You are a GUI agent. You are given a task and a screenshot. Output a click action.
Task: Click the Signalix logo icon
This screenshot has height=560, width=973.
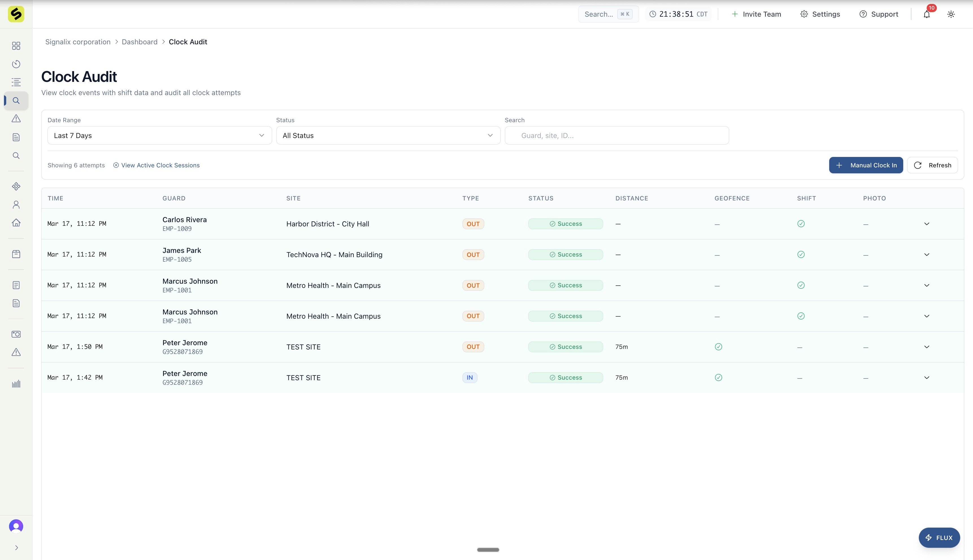point(16,14)
